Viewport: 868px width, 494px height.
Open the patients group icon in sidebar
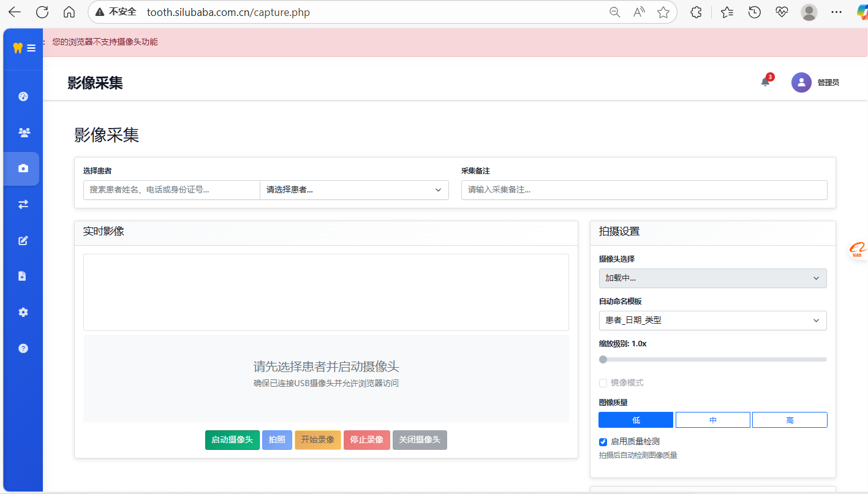(x=23, y=132)
